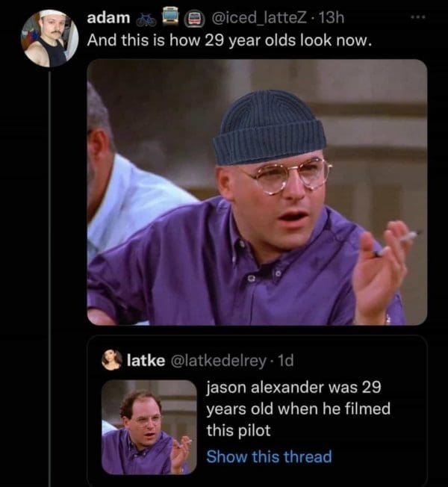
Task: Open the 1d timestamp on quoted tweet
Action: coord(286,360)
